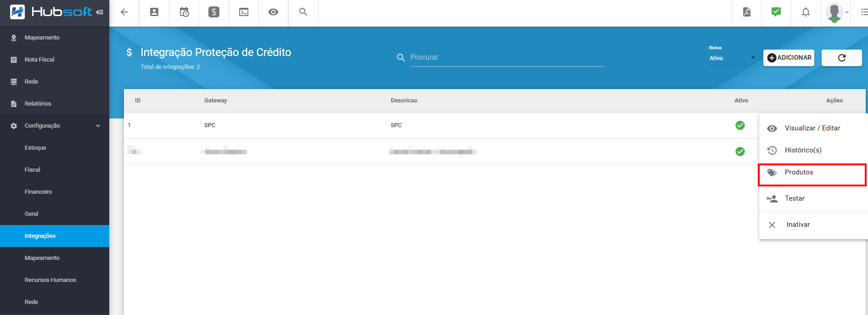Choose Inativar in the actions menu
The height and width of the screenshot is (315, 868).
[x=798, y=225]
